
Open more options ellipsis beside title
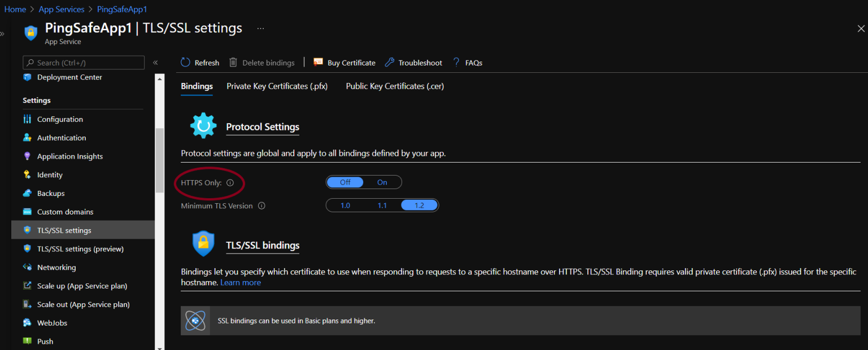pyautogui.click(x=260, y=28)
